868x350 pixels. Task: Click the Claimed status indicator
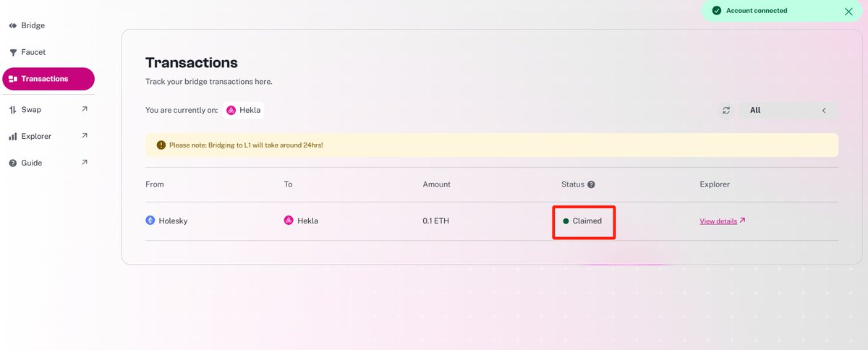pos(583,221)
